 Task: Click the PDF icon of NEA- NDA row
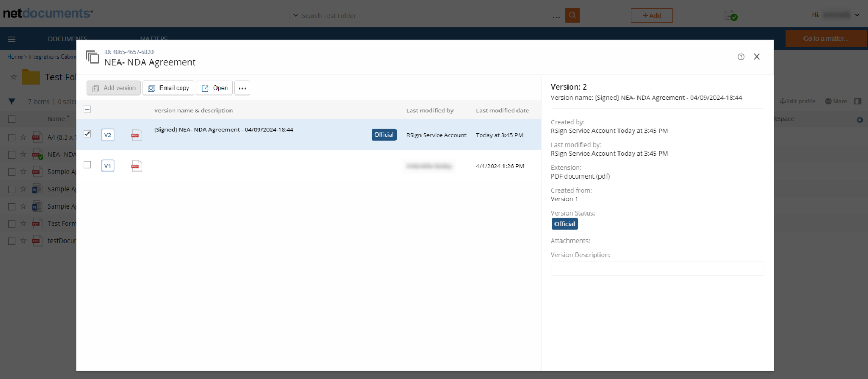pyautogui.click(x=37, y=155)
